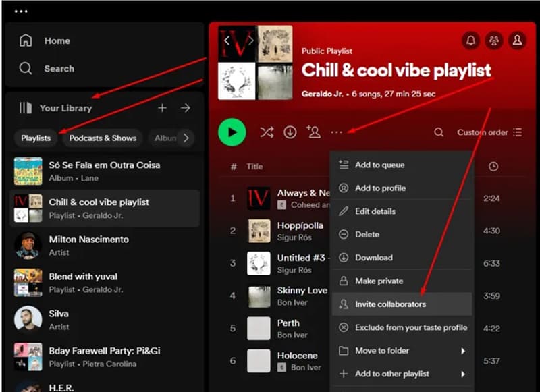The width and height of the screenshot is (540, 392).
Task: Toggle Make private for the playlist
Action: click(381, 281)
